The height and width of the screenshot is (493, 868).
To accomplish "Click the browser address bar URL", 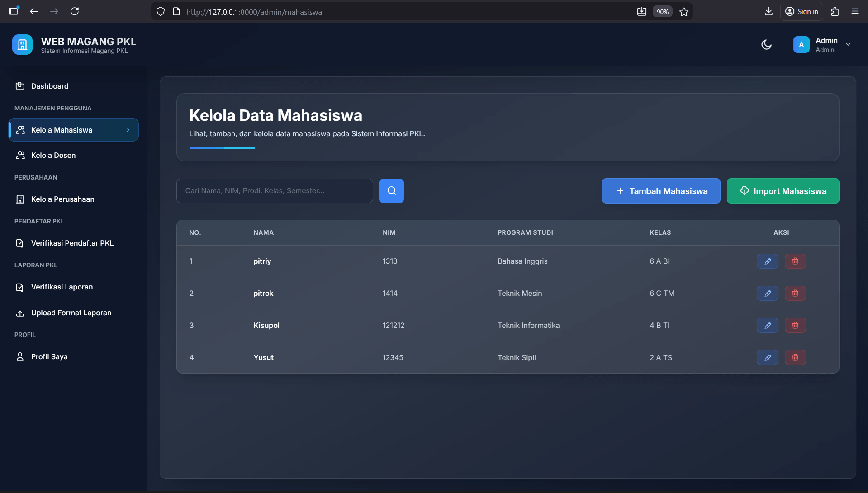I will click(x=254, y=12).
